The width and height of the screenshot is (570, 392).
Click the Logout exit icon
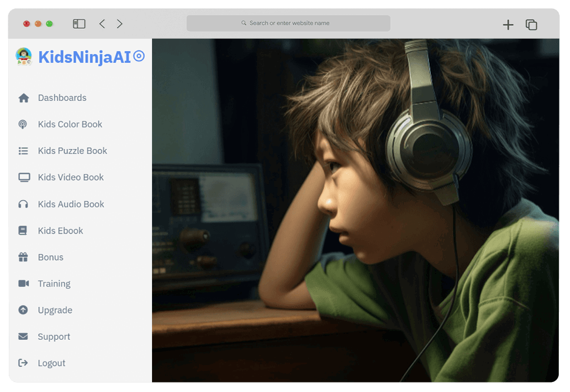23,363
